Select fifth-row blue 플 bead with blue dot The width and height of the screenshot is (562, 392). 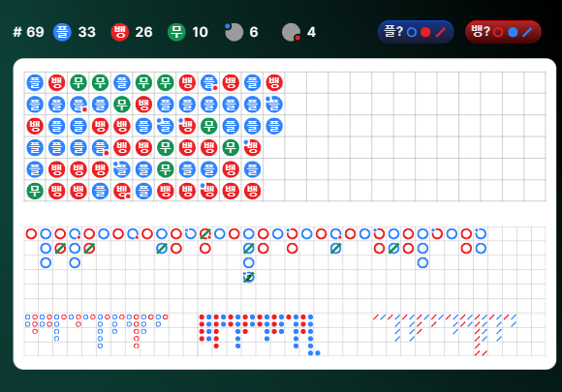[x=122, y=169]
